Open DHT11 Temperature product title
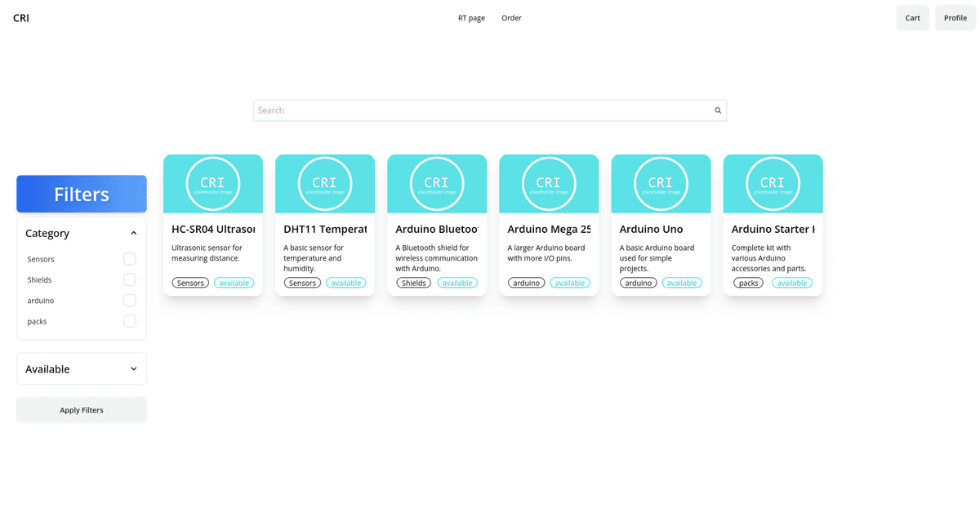Viewport: 980px width, 505px height. click(325, 229)
